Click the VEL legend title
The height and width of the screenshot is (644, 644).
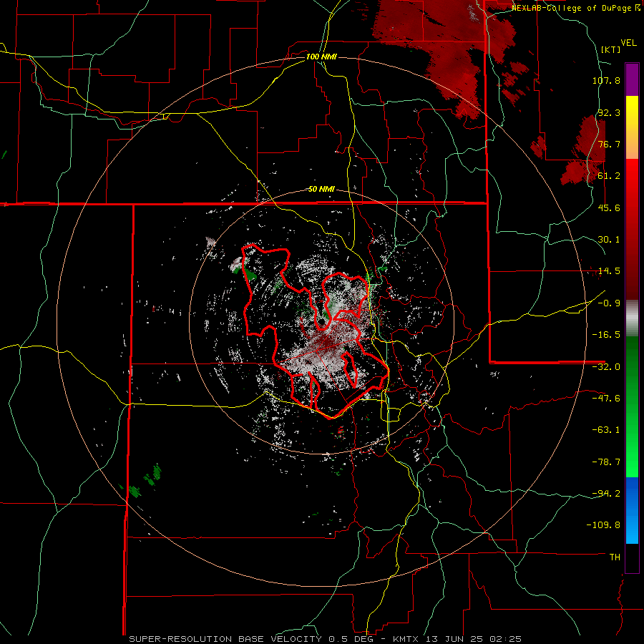[628, 43]
